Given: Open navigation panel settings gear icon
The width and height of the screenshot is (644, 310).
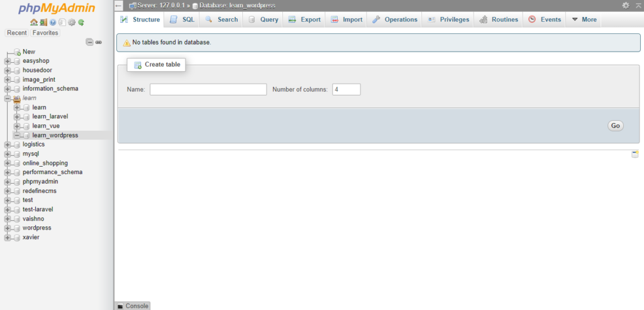Looking at the screenshot, I should point(72,23).
